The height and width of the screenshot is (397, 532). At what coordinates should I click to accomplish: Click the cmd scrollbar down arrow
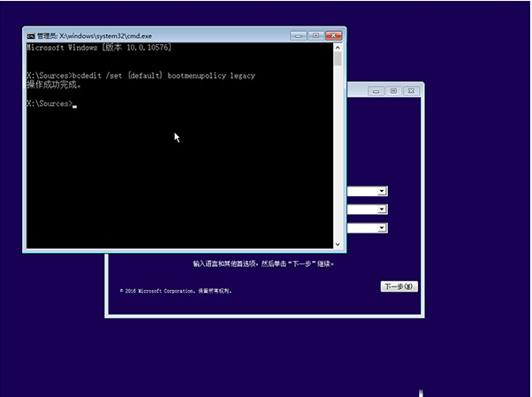coord(339,243)
